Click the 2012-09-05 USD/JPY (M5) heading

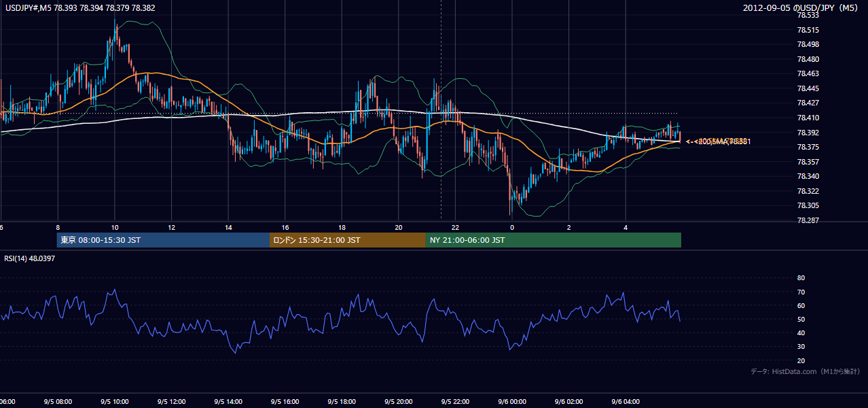[x=801, y=8]
